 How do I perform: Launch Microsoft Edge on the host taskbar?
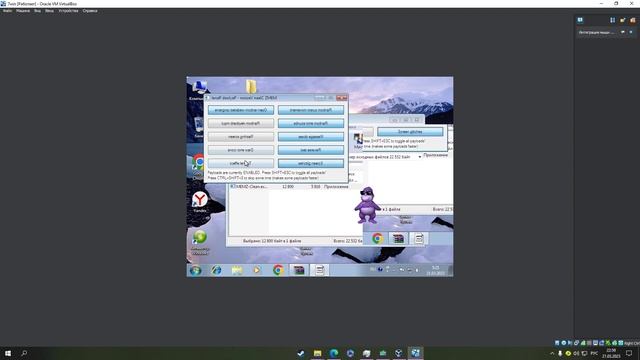[x=334, y=353]
